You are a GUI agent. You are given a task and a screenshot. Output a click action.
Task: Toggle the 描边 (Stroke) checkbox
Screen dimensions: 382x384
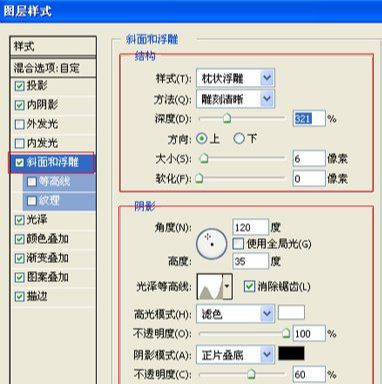(20, 296)
